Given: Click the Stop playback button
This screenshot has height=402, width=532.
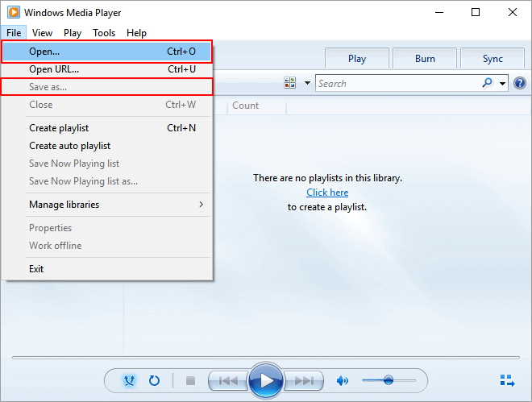Looking at the screenshot, I should point(191,380).
